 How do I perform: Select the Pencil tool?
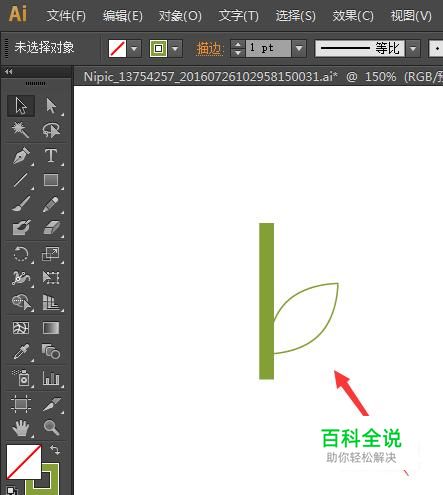tap(51, 204)
